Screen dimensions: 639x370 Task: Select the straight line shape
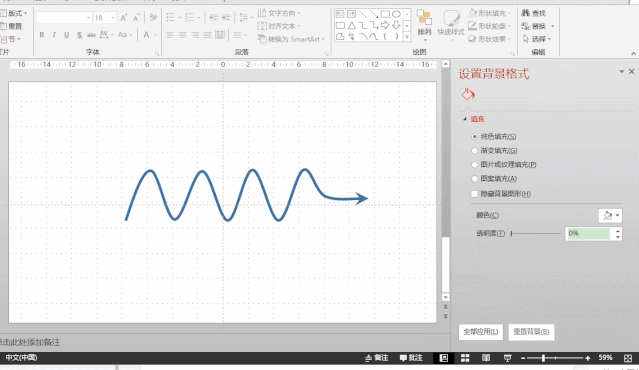point(363,14)
